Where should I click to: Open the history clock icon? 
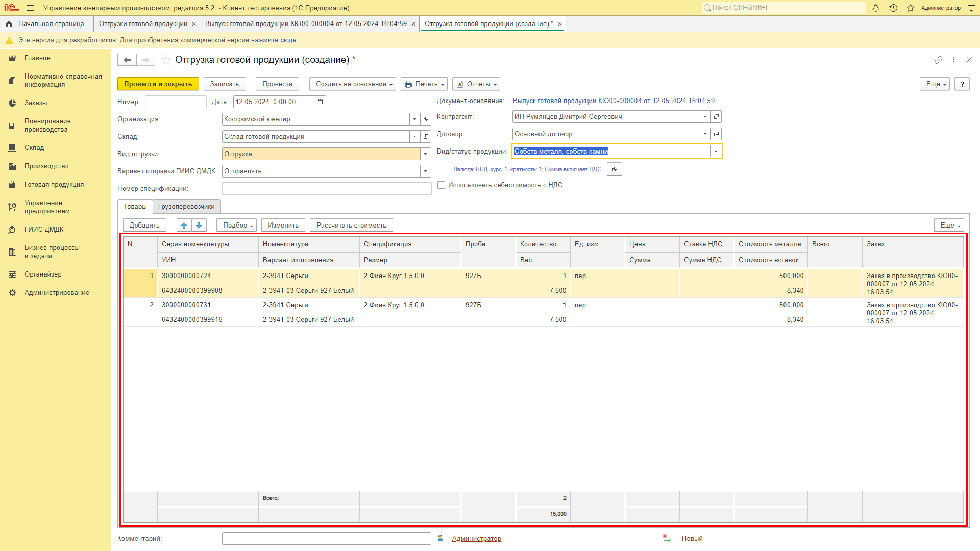(893, 8)
